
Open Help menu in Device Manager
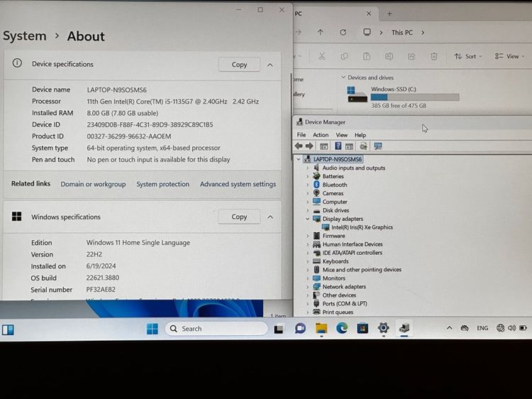click(360, 135)
